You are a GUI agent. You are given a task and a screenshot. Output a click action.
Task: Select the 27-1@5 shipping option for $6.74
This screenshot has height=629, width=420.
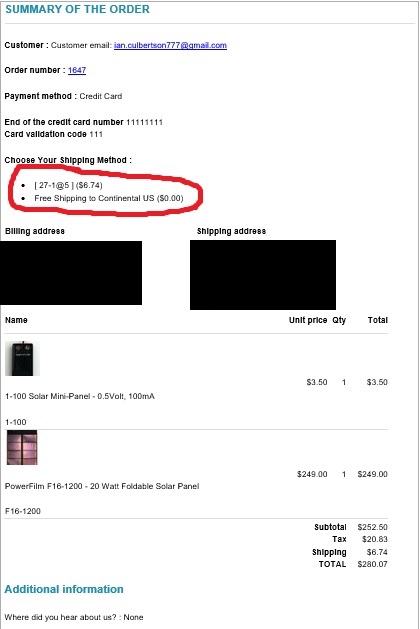point(68,185)
